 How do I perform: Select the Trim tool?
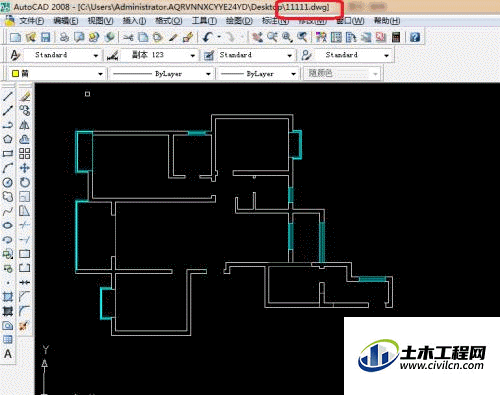(24, 225)
